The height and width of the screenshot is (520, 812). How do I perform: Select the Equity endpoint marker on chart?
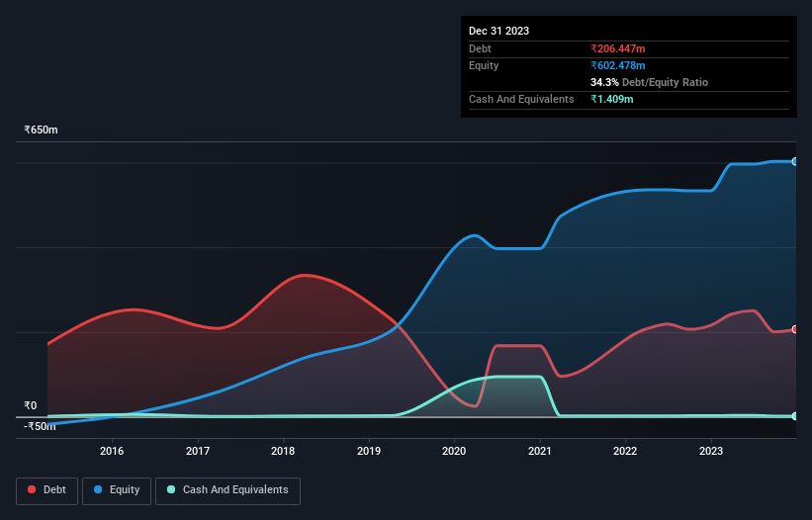tap(795, 162)
